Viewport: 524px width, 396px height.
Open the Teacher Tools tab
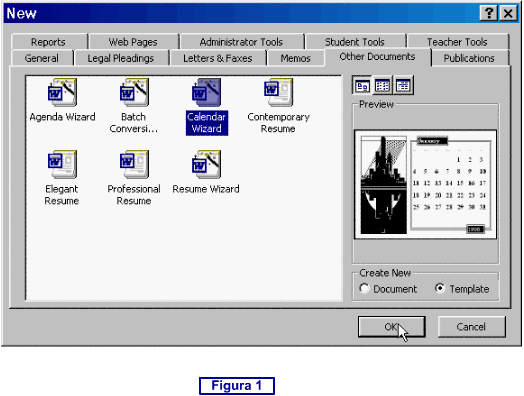(x=457, y=42)
